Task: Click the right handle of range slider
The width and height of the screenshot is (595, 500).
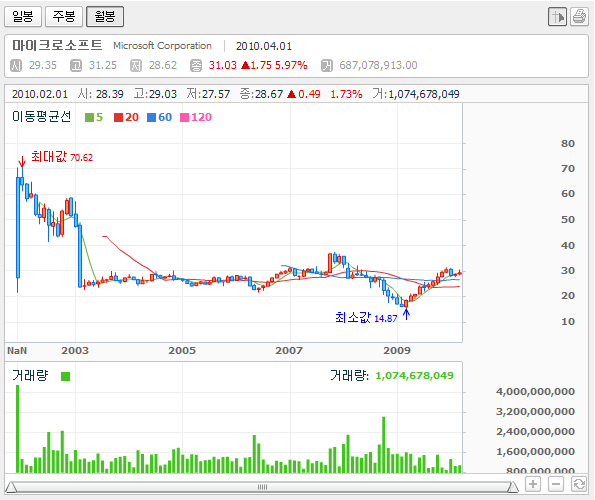Action: 513,487
